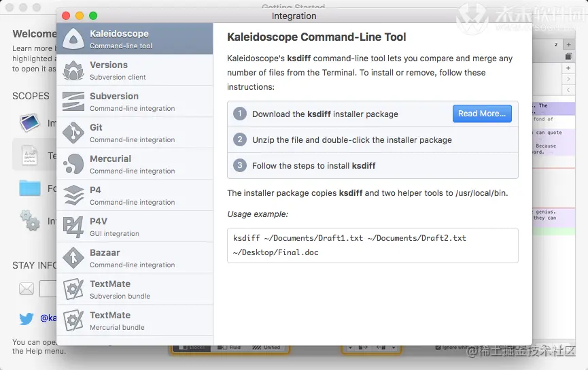Select the Kaleidoscope command-line tool icon

point(73,39)
